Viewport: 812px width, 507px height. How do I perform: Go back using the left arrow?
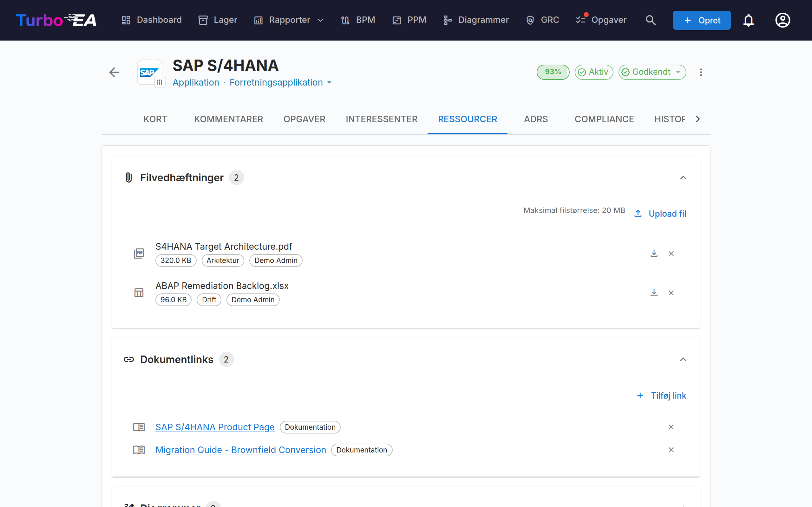115,72
